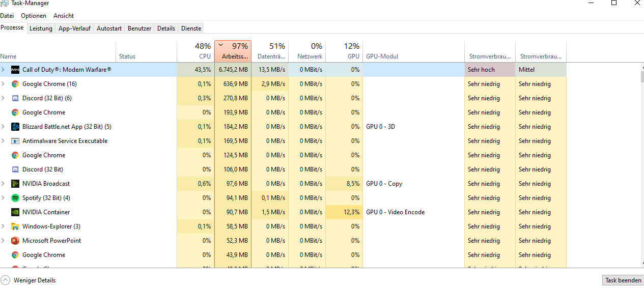Switch to the App-Verlauf tab

(x=74, y=28)
